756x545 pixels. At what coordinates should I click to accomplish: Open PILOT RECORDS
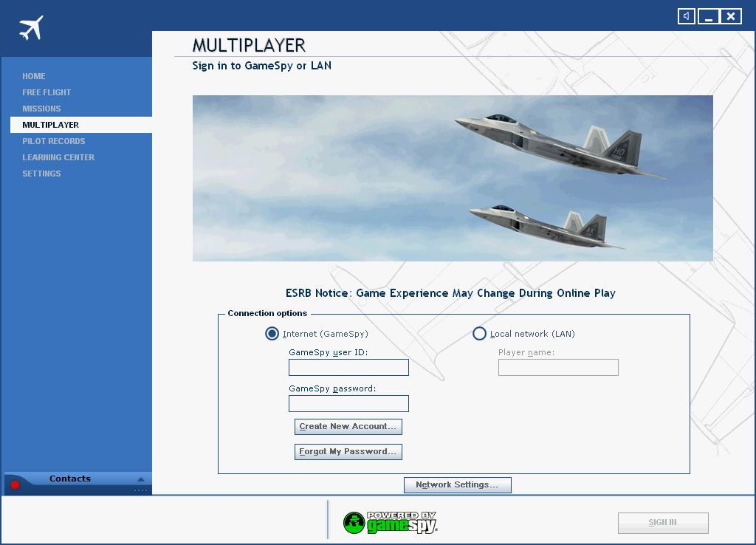click(53, 141)
